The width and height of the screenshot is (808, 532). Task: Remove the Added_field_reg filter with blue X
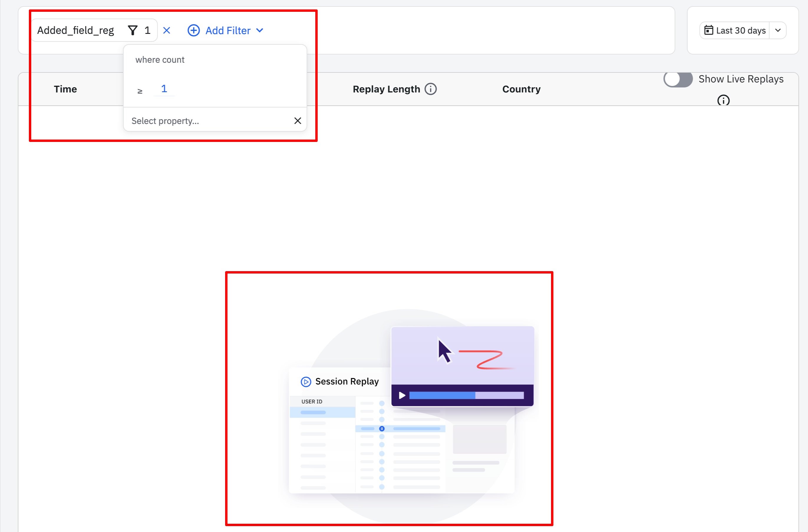[166, 31]
